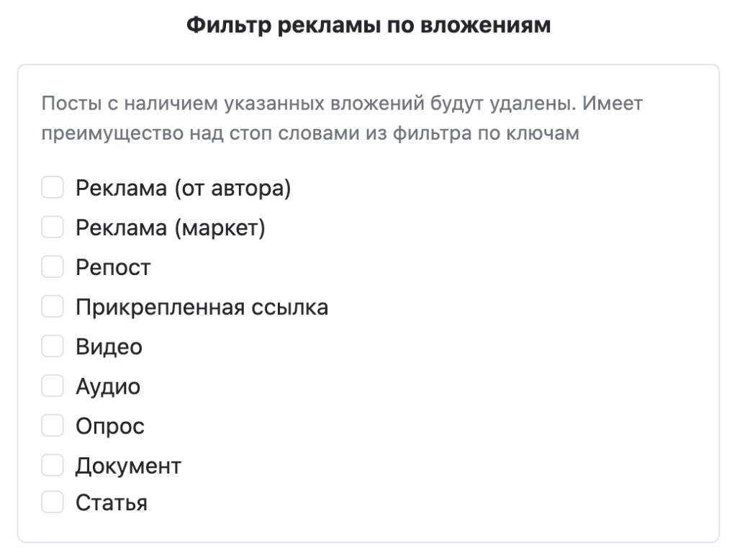737x560 pixels.
Task: Check the Статья checkbox box
Action: coord(53,502)
